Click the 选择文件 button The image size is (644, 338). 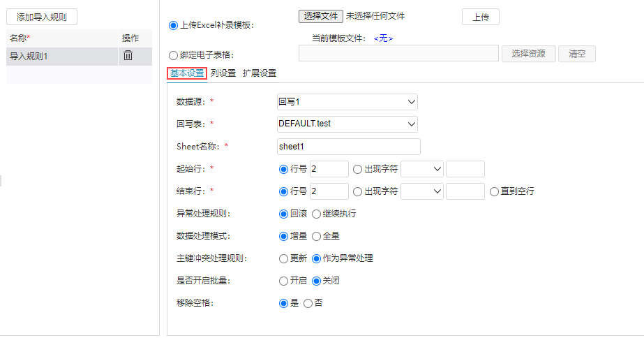click(321, 16)
